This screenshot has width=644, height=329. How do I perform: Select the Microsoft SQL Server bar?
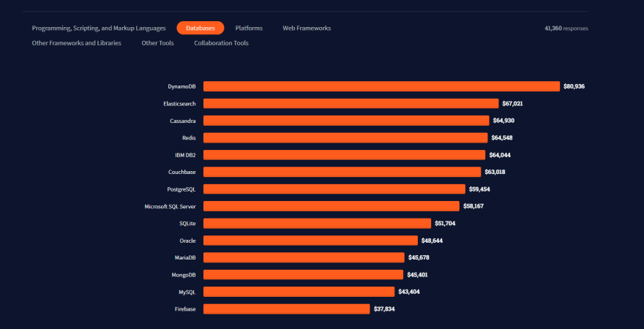tap(332, 206)
